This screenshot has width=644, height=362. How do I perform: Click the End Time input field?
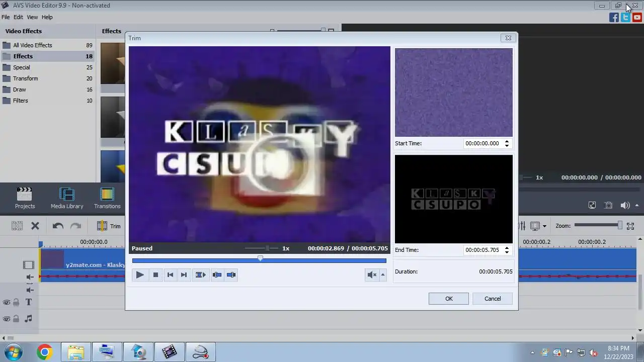482,250
